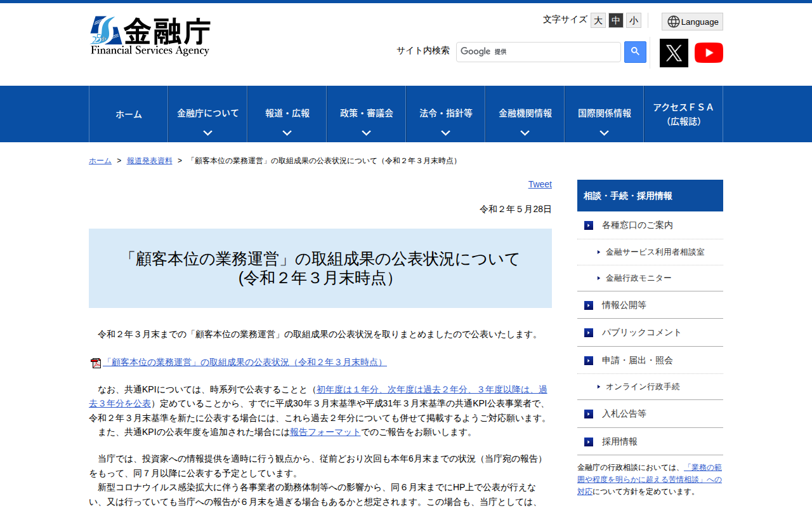
Task: Open the X (Twitter) icon
Action: click(673, 53)
